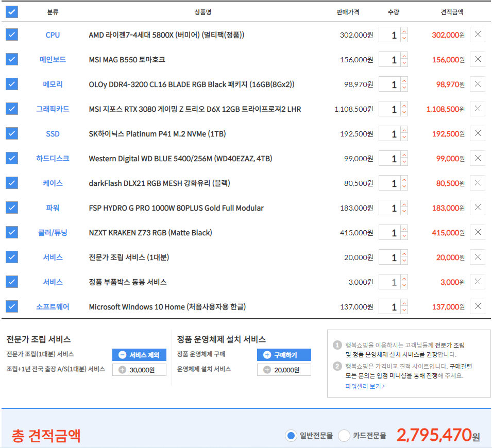Edit the quantity field for Windows 10 Home

pyautogui.click(x=389, y=307)
